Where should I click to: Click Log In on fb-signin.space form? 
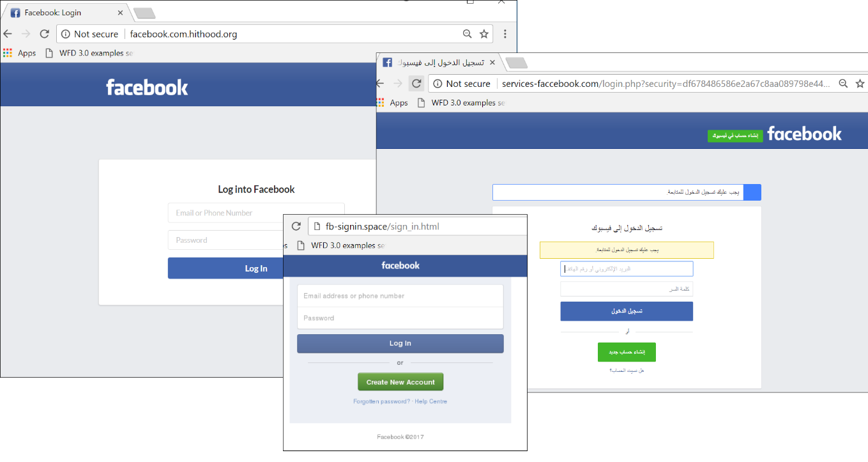[400, 343]
